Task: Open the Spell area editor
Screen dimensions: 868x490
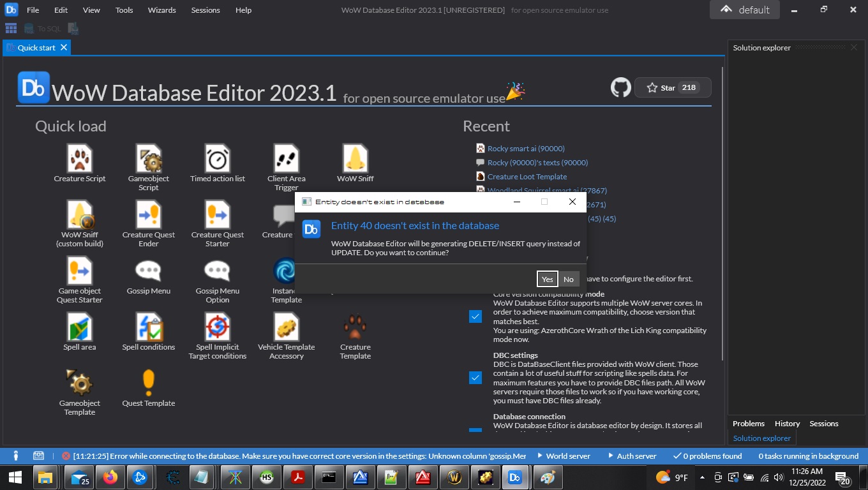Action: click(80, 332)
